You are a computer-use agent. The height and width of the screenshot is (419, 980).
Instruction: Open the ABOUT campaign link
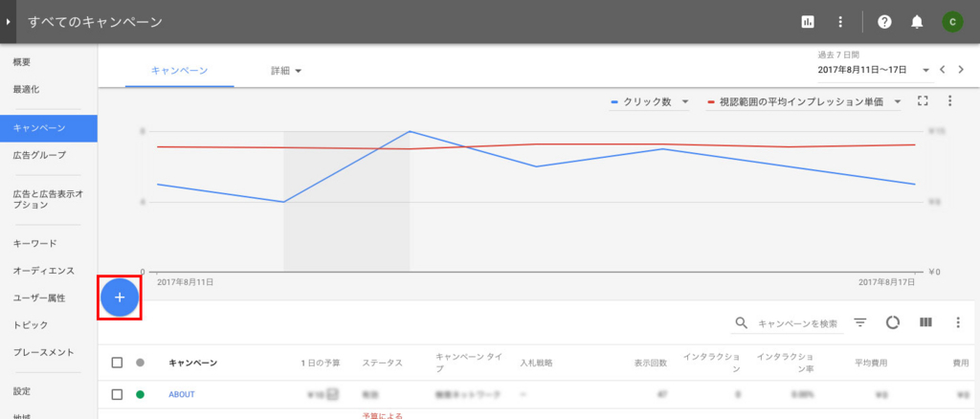tap(181, 395)
